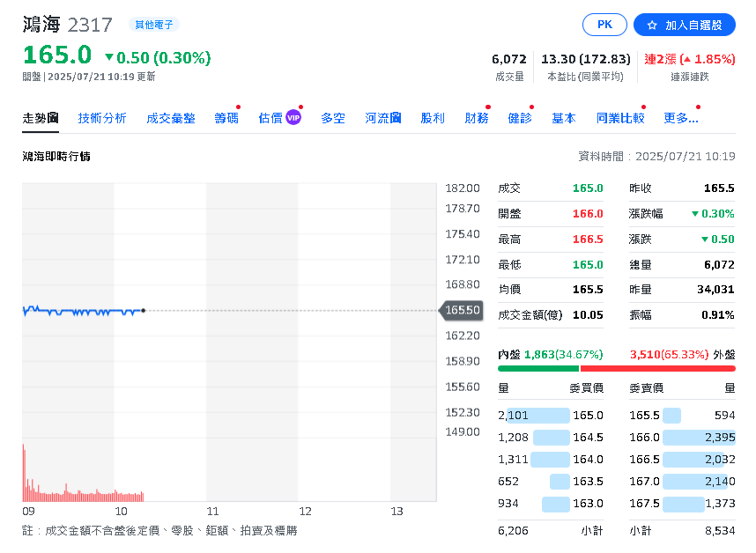Click the stock code 2317
756x553 pixels.
[90, 25]
